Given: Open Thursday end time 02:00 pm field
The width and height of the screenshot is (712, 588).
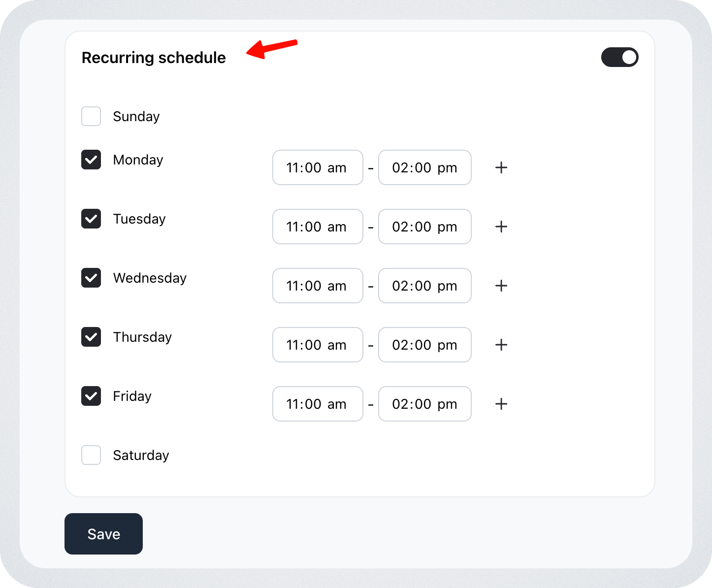Looking at the screenshot, I should (x=424, y=345).
